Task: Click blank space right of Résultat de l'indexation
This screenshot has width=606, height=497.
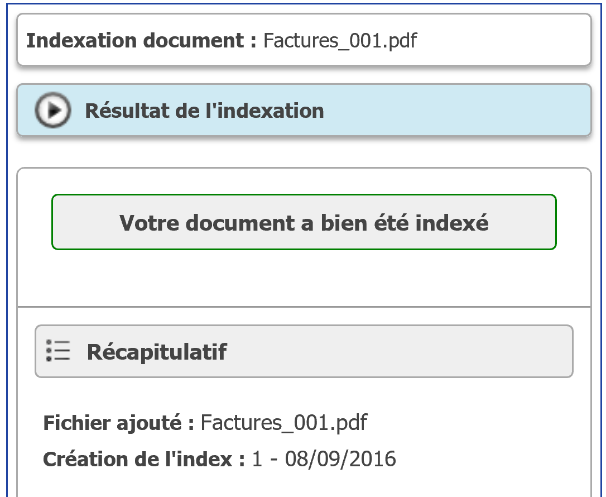Action: (450, 110)
